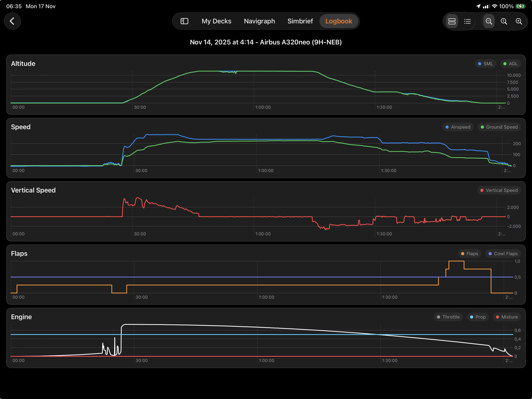The height and width of the screenshot is (399, 532).
Task: Toggle the AGL altitude series
Action: click(510, 64)
